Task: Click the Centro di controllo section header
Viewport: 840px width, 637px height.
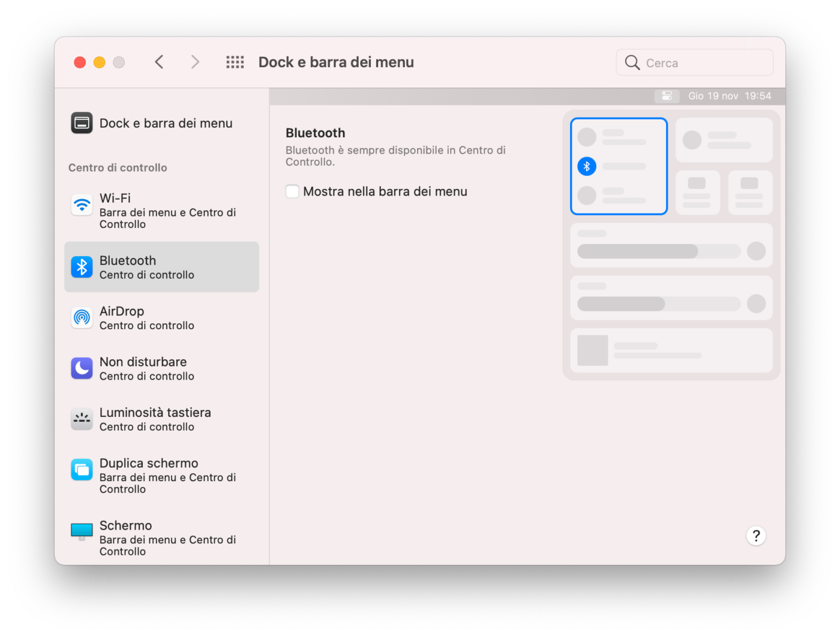Action: [x=118, y=168]
